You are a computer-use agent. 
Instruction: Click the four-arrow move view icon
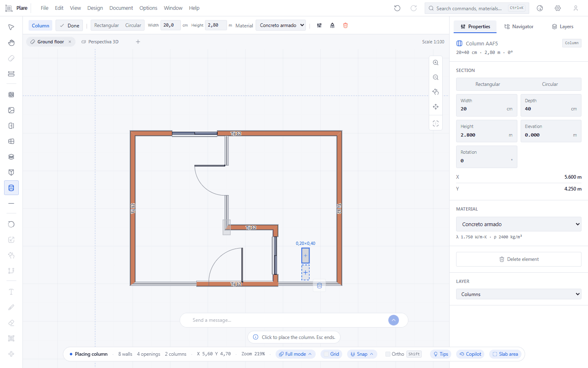[436, 107]
